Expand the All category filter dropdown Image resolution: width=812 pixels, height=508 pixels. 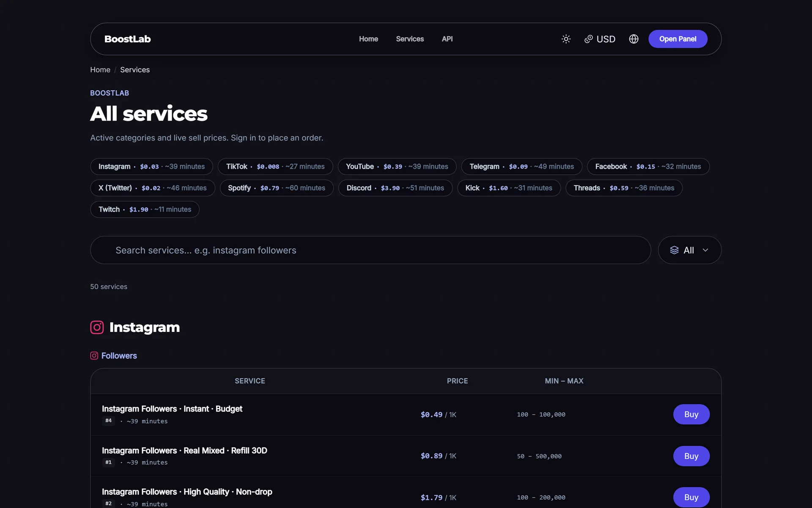(689, 250)
